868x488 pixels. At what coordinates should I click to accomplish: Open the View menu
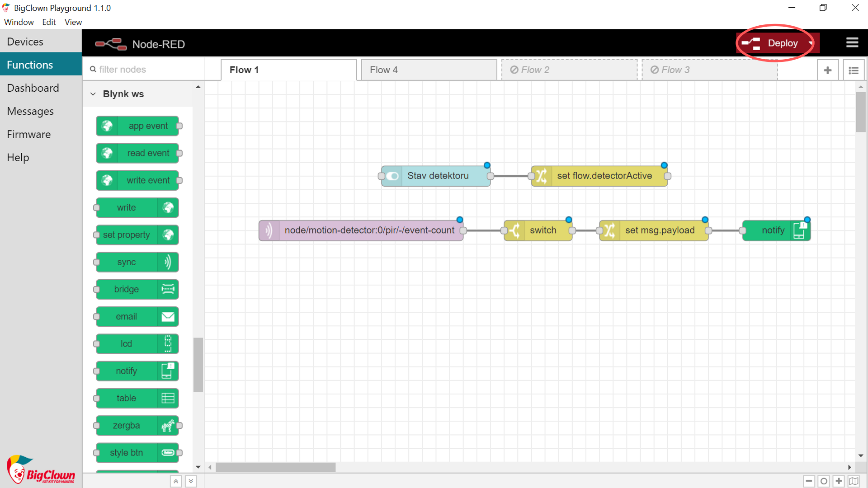click(73, 22)
